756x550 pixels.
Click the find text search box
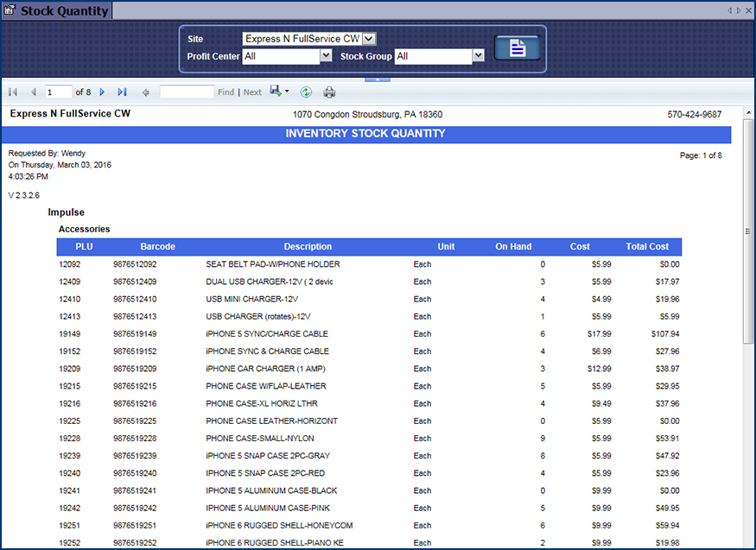187,92
